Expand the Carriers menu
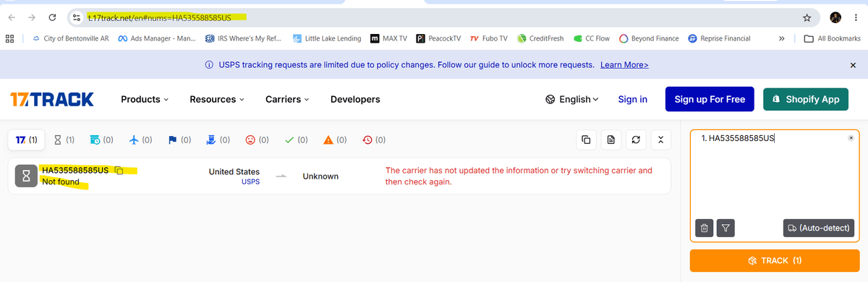 click(287, 99)
